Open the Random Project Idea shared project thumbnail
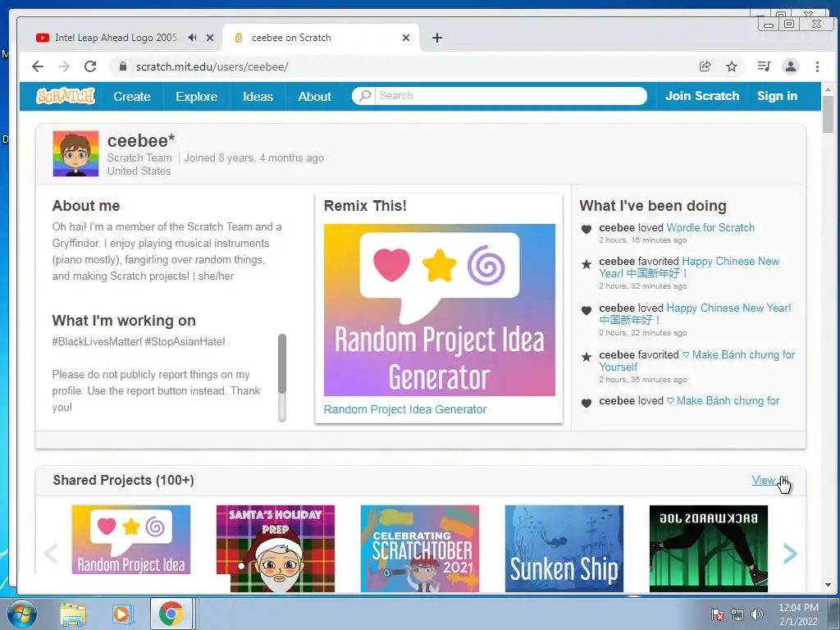 [131, 540]
